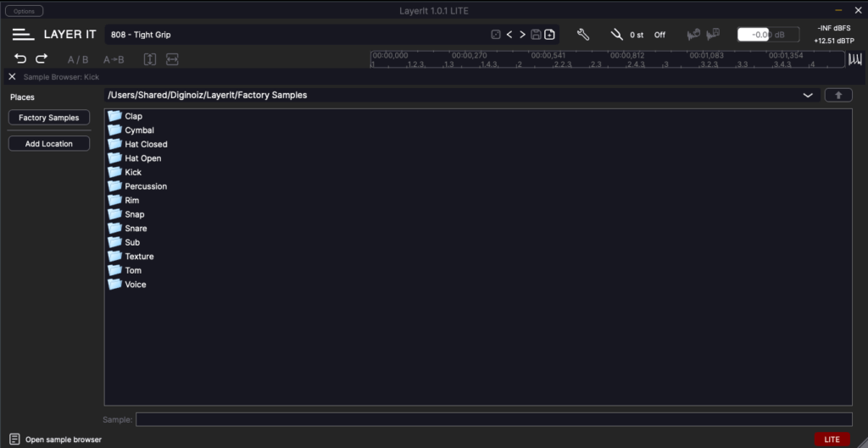Go to the next preset arrow
Image resolution: width=868 pixels, height=448 pixels.
click(522, 35)
